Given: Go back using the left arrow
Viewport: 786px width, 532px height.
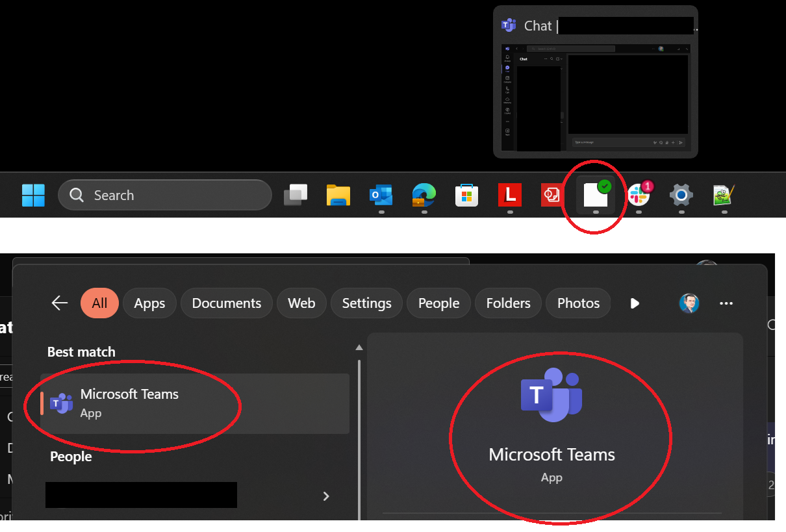Looking at the screenshot, I should (59, 303).
